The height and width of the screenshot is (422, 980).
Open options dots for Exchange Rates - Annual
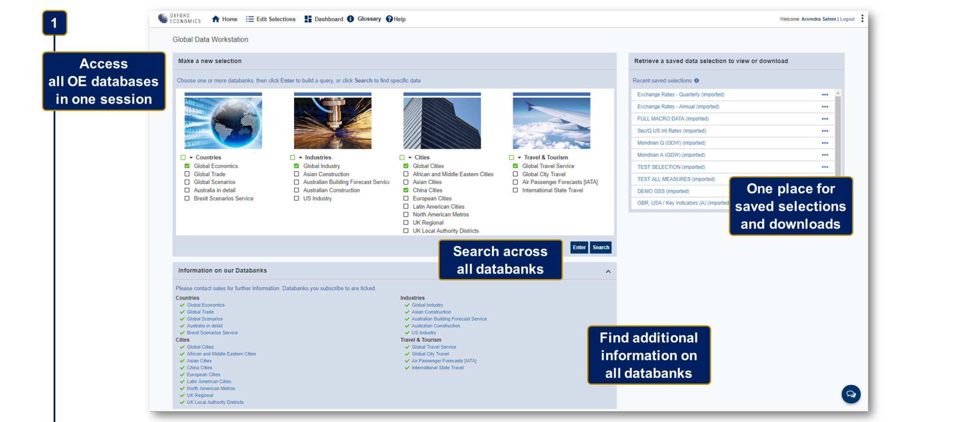coord(825,107)
